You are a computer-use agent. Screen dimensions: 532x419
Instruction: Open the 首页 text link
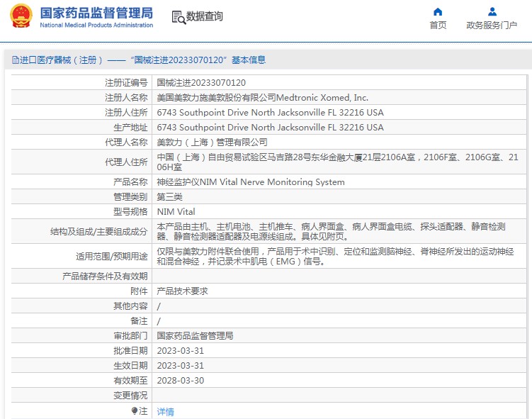[x=438, y=26]
